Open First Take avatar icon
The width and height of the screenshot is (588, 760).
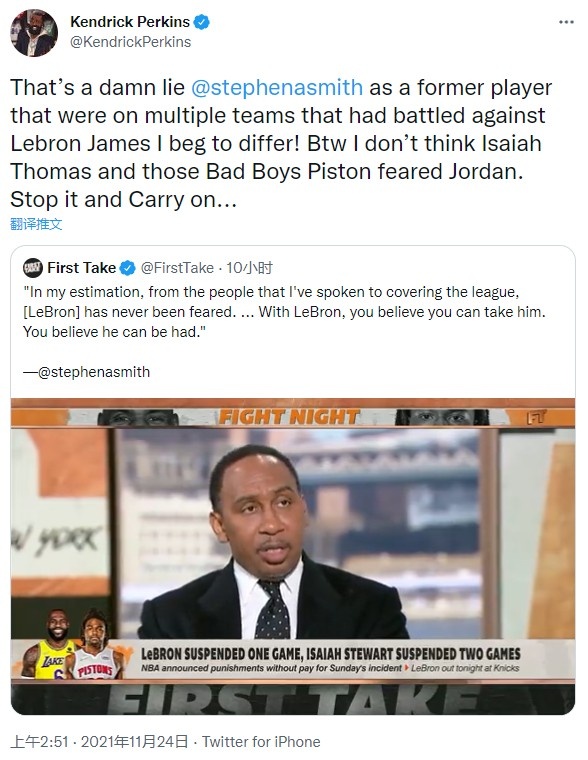[33, 268]
